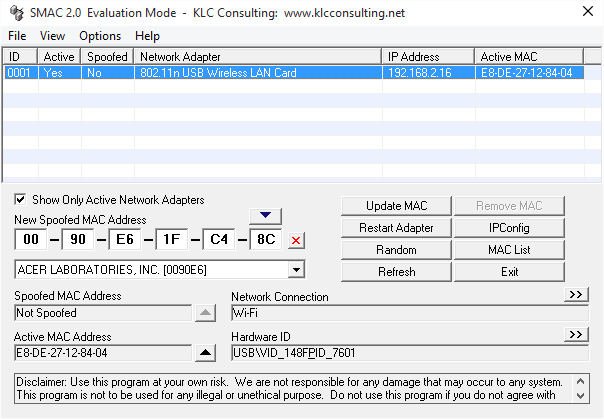Open the View menu
The height and width of the screenshot is (419, 604).
[52, 36]
